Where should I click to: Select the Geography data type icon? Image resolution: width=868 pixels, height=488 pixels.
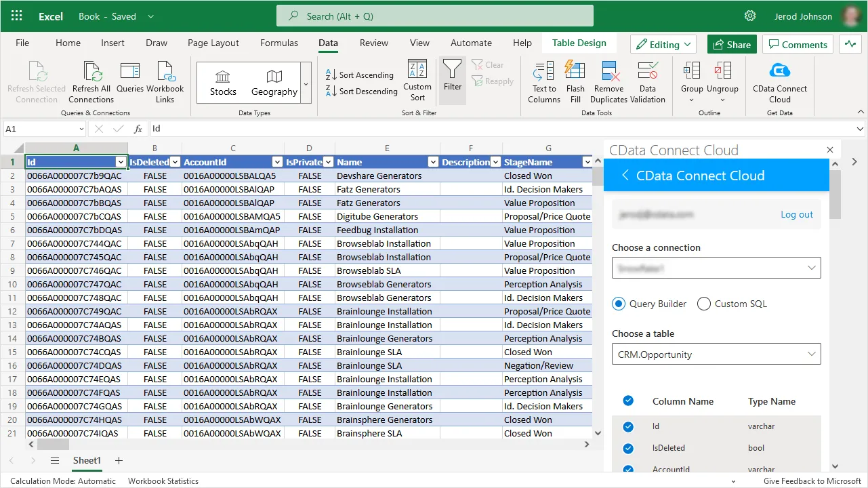click(x=274, y=80)
